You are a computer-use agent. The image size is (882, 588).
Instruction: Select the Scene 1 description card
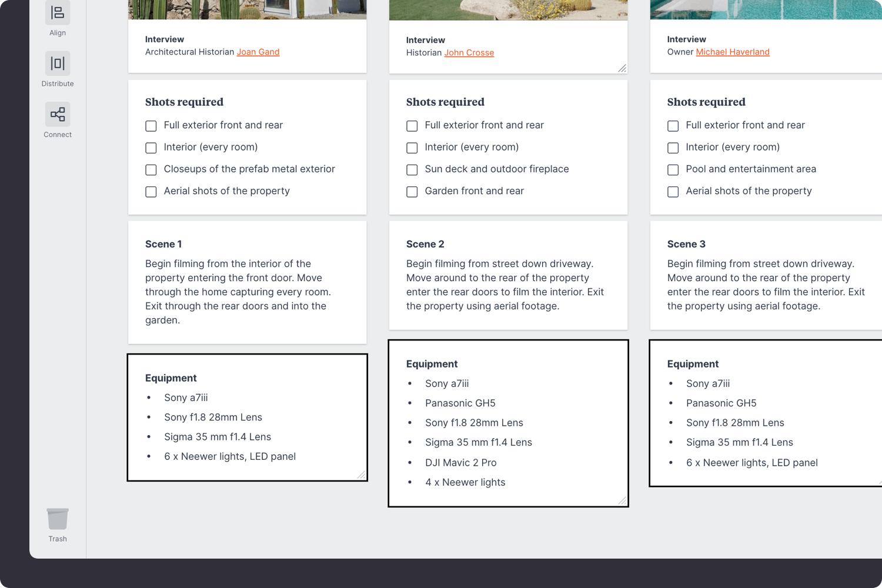pyautogui.click(x=247, y=282)
